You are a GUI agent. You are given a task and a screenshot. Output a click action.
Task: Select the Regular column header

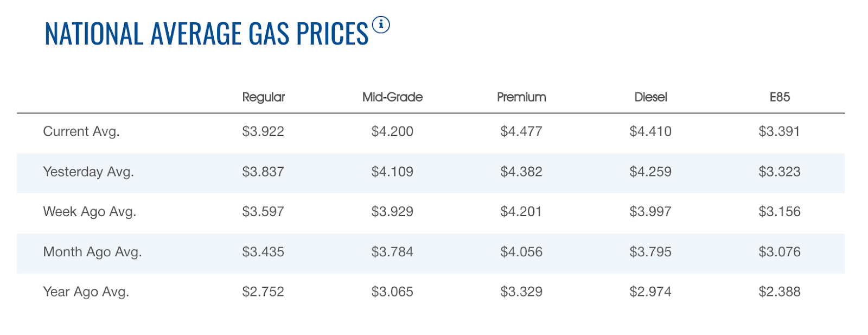point(263,97)
